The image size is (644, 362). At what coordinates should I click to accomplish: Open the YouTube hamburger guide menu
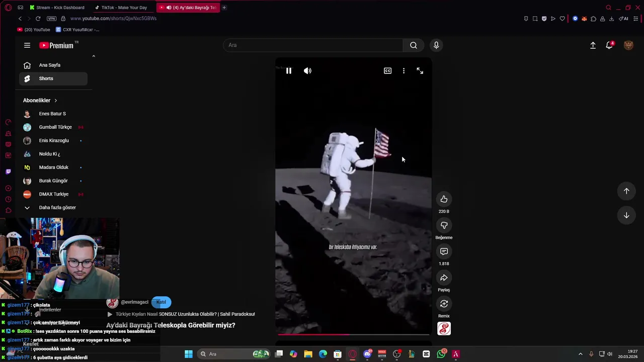(27, 45)
